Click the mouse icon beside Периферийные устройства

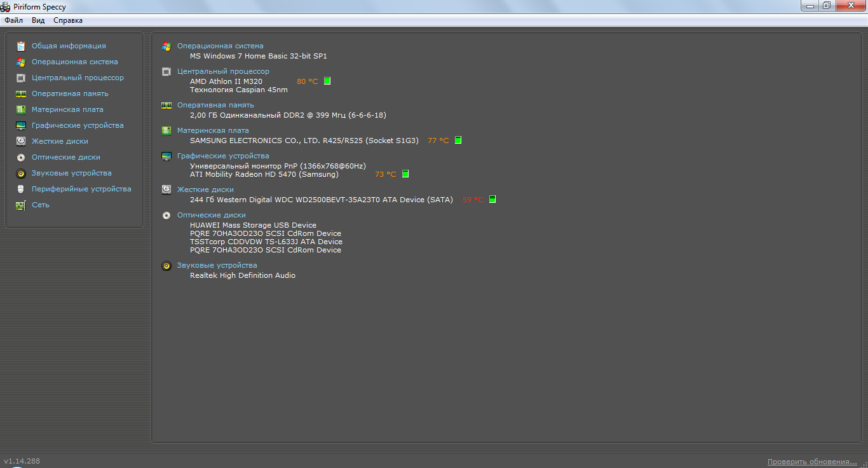(x=21, y=189)
